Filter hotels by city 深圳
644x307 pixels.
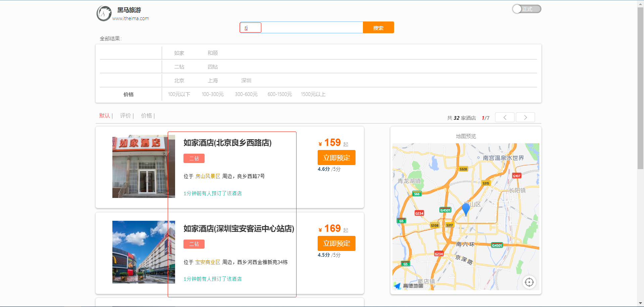246,81
